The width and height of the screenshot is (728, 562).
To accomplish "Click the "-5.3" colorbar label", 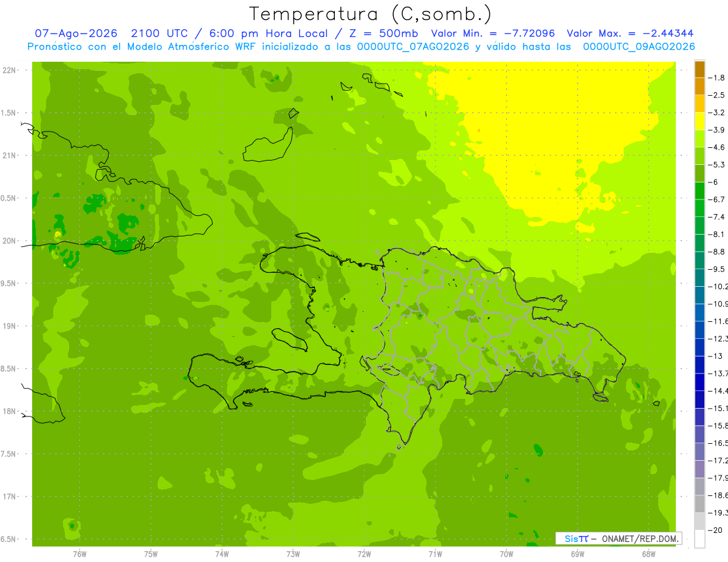I will [x=718, y=164].
